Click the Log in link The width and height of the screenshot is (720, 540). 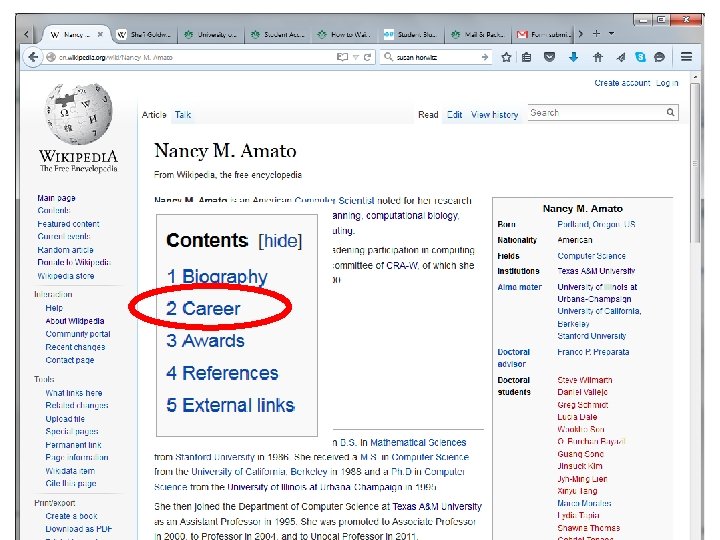(x=667, y=83)
